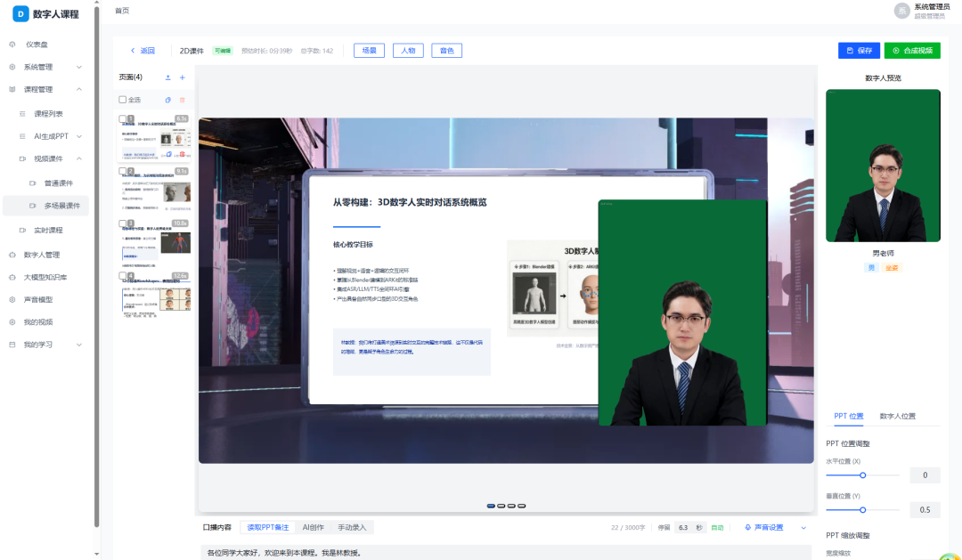The image size is (962, 560).
Task: Open the 仪表盘 dashboard icon in sidebar
Action: pyautogui.click(x=12, y=45)
